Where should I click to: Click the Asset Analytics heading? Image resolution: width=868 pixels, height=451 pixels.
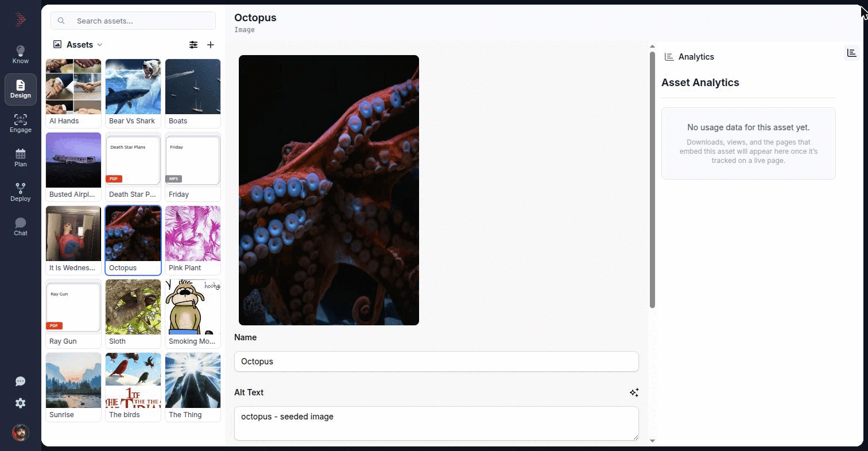700,83
